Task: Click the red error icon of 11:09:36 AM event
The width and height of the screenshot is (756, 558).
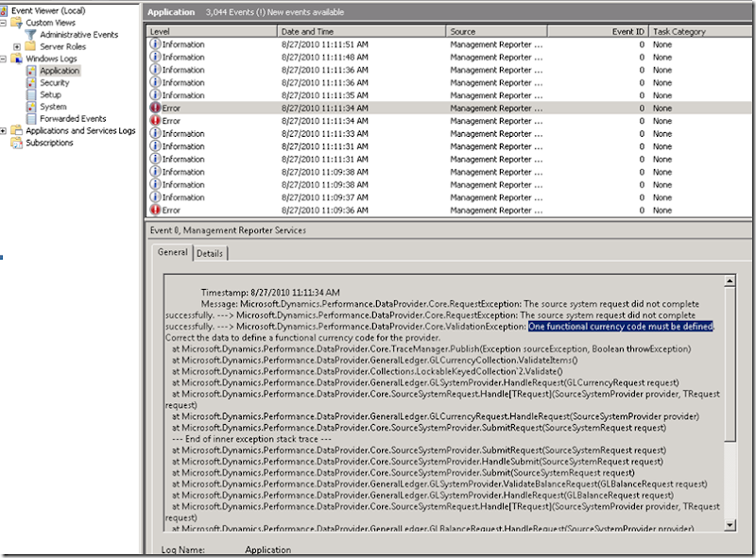Action: click(155, 210)
